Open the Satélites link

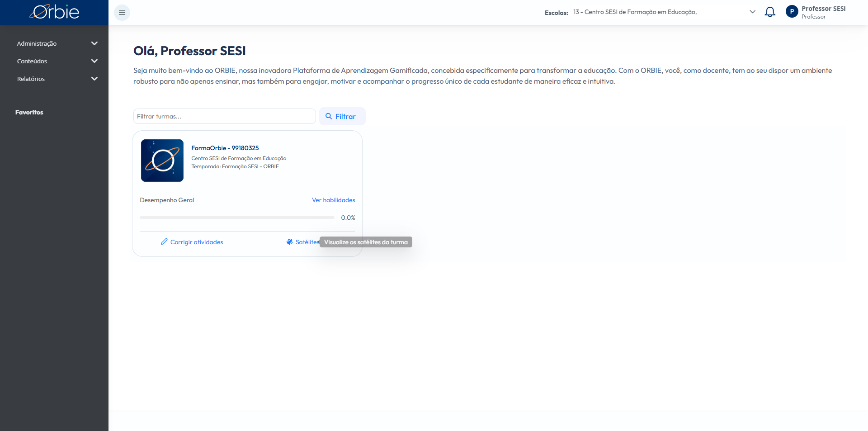click(307, 242)
